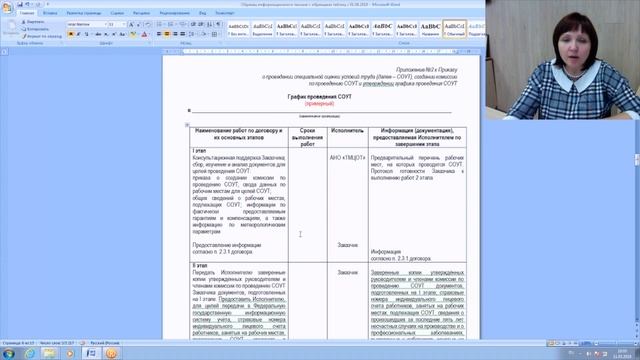
Task: Align text right
Action: tap(175, 34)
